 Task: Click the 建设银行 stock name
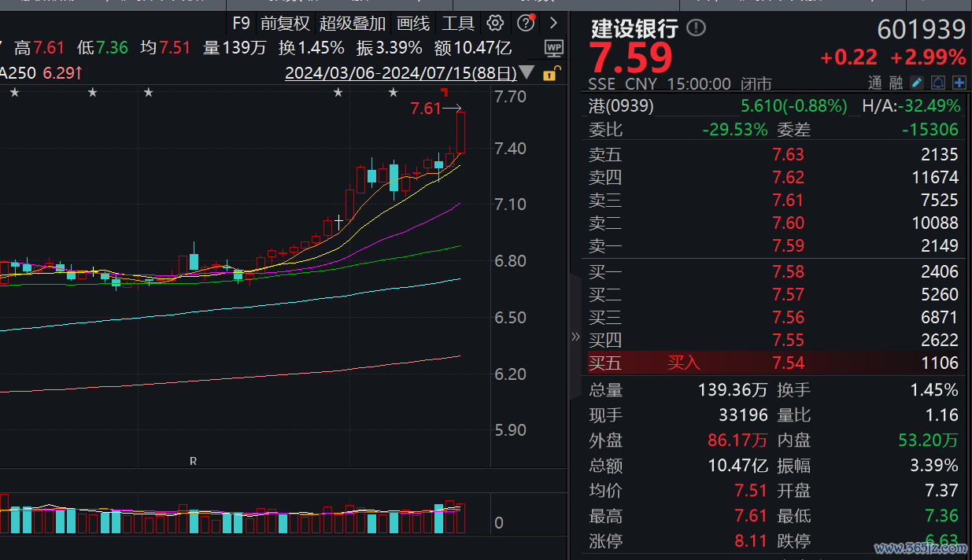click(634, 29)
